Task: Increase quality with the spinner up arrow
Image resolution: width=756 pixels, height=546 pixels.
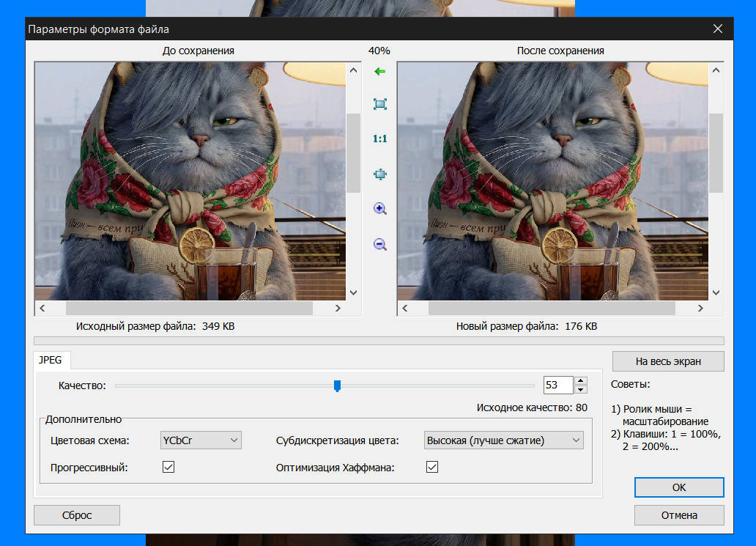Action: pos(581,381)
